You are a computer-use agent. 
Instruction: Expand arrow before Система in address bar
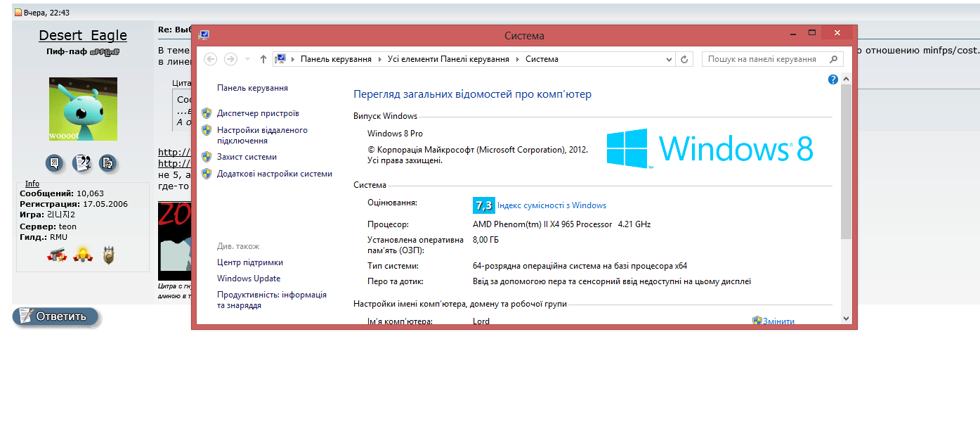pos(518,60)
